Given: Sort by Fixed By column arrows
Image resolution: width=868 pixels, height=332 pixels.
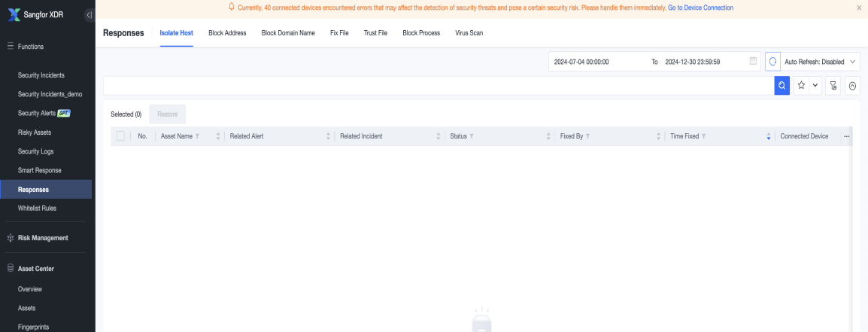Looking at the screenshot, I should (659, 136).
